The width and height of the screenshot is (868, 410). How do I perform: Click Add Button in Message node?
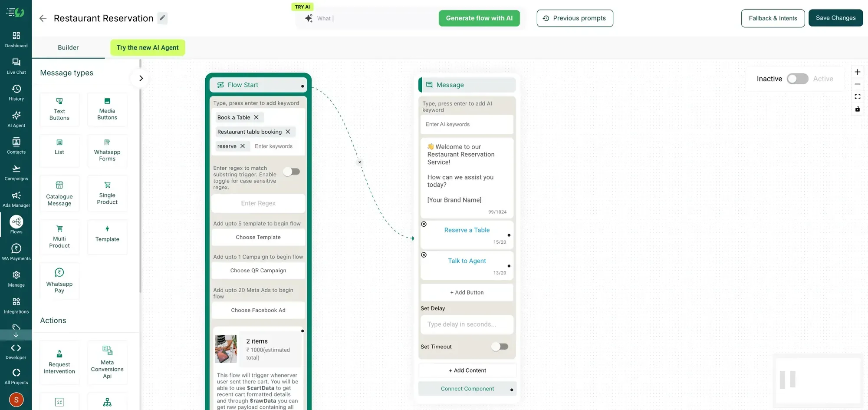coord(467,292)
